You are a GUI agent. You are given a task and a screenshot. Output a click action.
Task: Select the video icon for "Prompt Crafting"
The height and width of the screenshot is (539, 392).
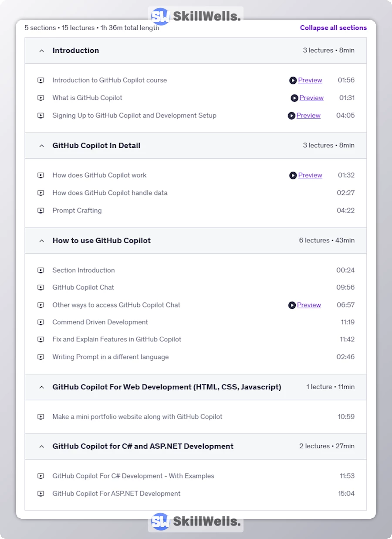coord(41,210)
